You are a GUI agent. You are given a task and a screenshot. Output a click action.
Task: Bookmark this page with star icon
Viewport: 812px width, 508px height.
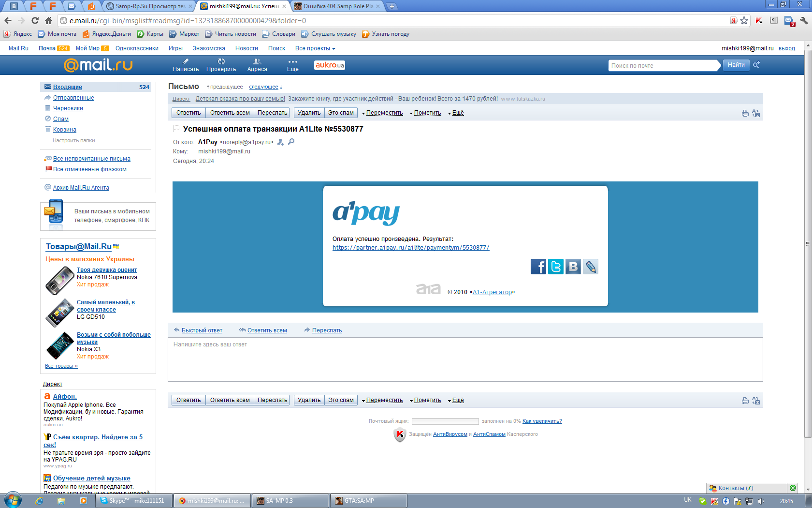[x=744, y=20]
